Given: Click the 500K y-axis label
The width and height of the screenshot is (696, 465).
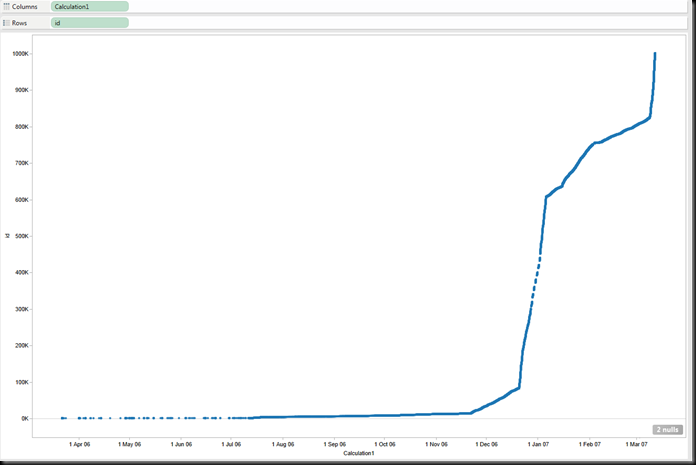Looking at the screenshot, I should pyautogui.click(x=22, y=236).
